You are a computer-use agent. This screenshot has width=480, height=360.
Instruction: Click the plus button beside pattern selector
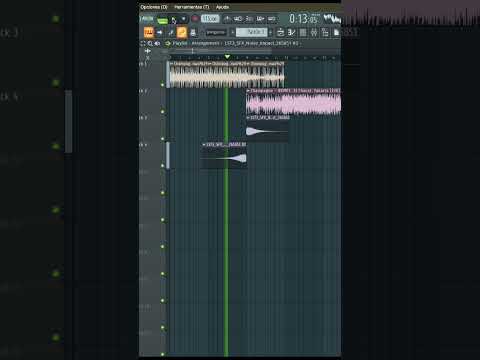coord(270,32)
